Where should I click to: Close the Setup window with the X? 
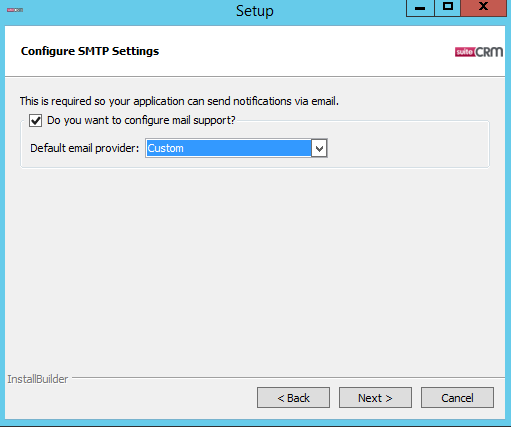(x=484, y=8)
